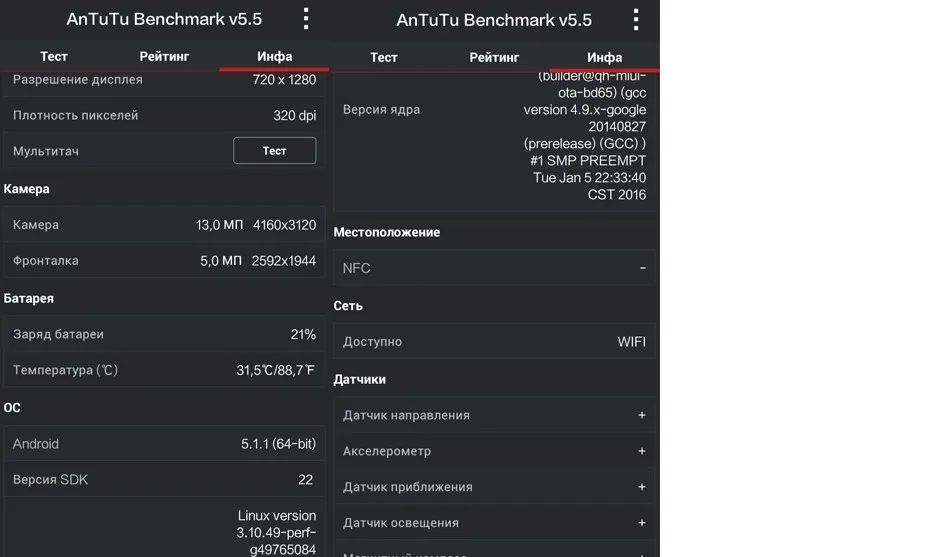
Task: Select the Android 5.1.1 (64-bit) row
Action: click(x=164, y=444)
